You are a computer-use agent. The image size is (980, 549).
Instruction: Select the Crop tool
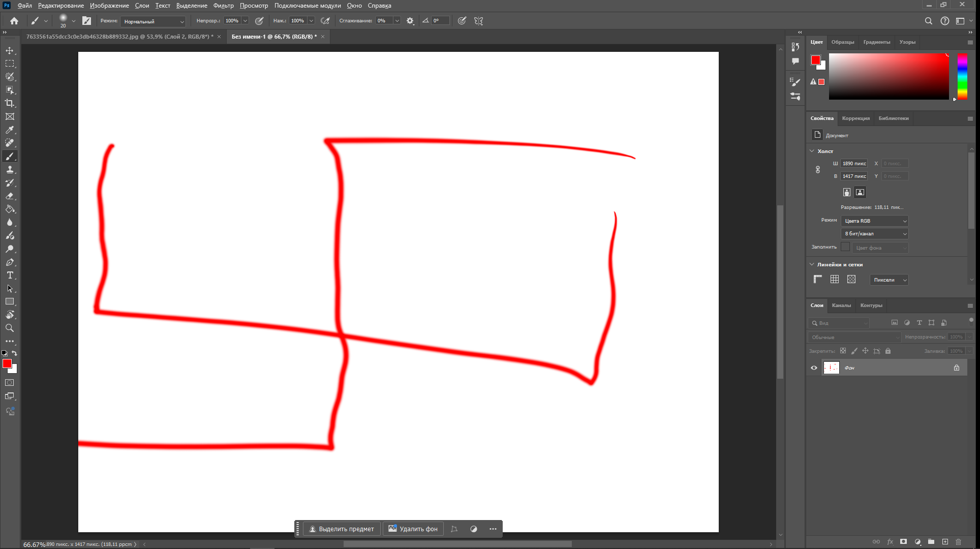[10, 103]
